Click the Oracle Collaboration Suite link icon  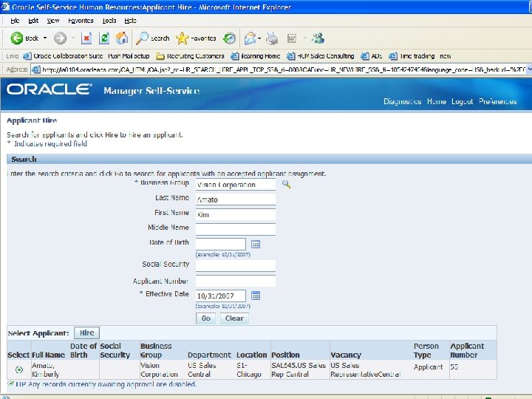(27, 56)
